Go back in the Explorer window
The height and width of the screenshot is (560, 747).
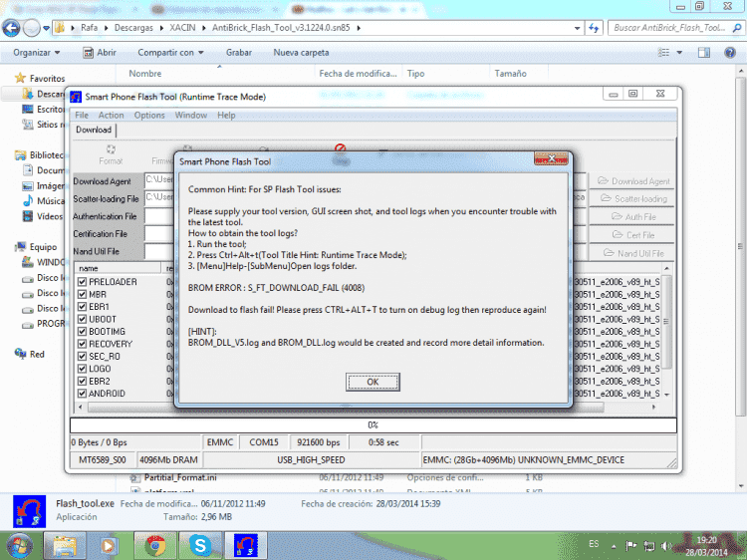click(x=11, y=28)
